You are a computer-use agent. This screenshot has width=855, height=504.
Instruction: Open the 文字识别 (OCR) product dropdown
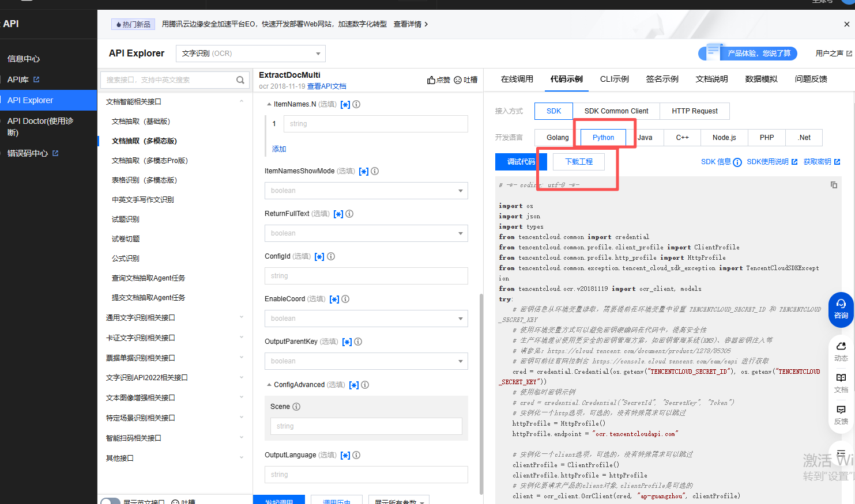pos(251,54)
